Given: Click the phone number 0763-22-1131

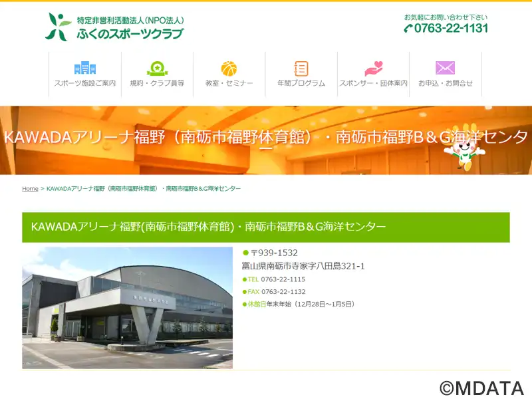Looking at the screenshot, I should pyautogui.click(x=452, y=28).
